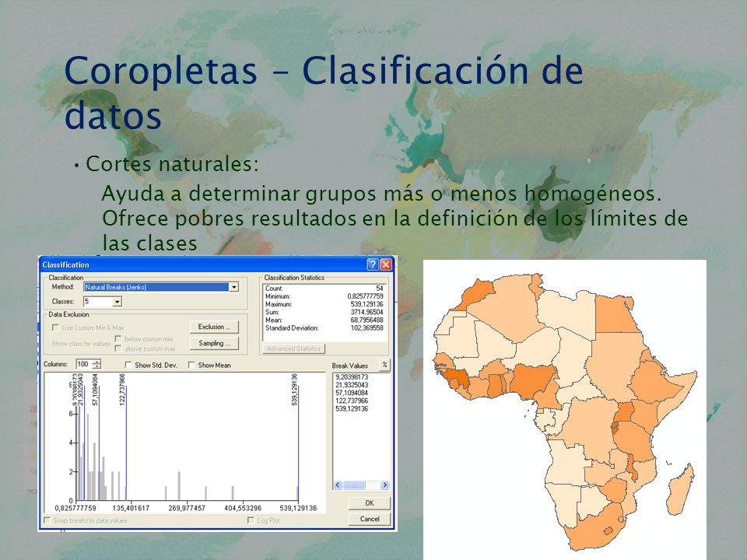Click the Sampling... button

(214, 343)
